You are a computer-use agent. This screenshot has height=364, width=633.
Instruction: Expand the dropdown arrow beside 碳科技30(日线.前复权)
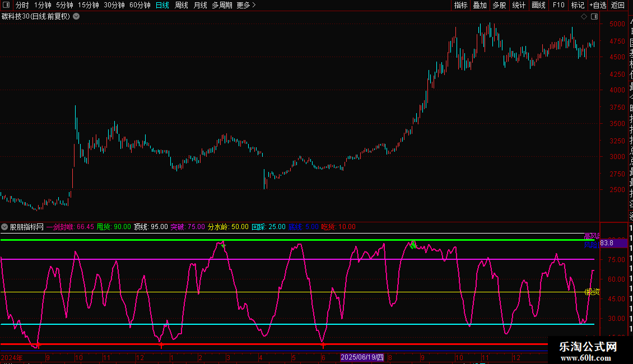(76, 17)
